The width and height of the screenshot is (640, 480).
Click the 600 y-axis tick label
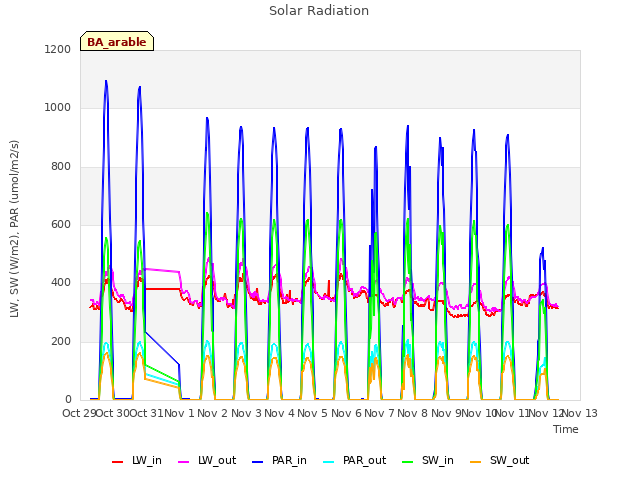(61, 224)
